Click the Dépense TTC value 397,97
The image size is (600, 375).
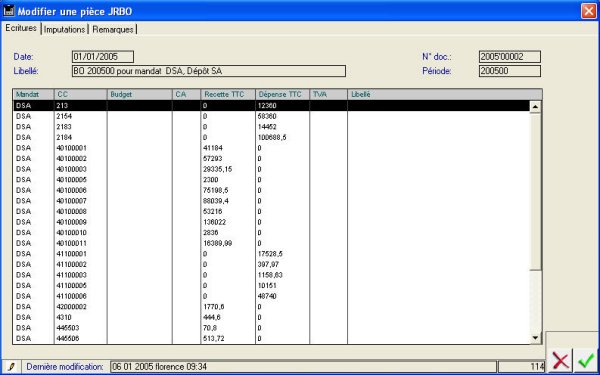(269, 264)
